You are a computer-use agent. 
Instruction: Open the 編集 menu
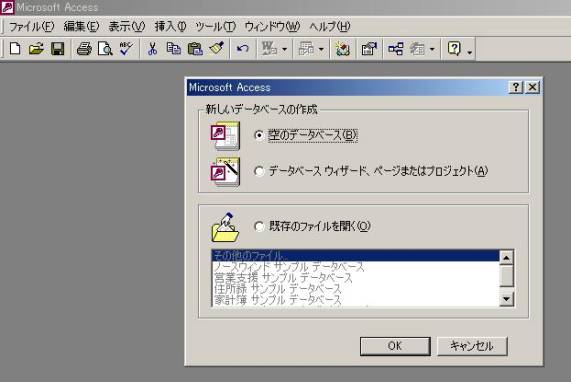tap(81, 26)
